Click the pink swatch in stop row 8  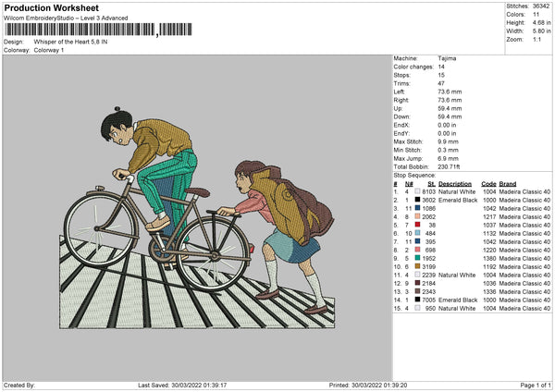click(418, 251)
